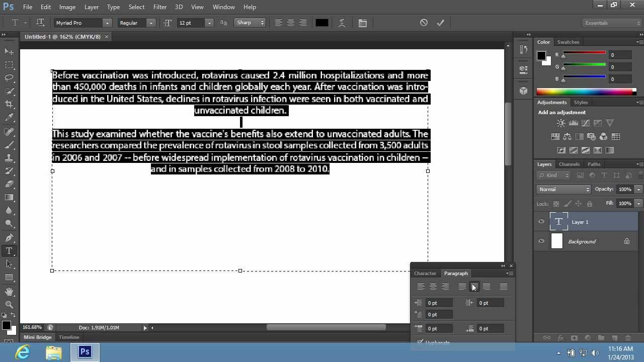
Task: Add a Color Balance adjustment
Action: (568, 136)
